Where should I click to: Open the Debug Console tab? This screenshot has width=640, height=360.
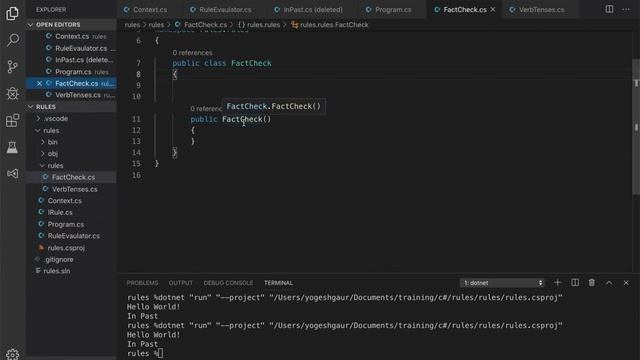(x=228, y=283)
